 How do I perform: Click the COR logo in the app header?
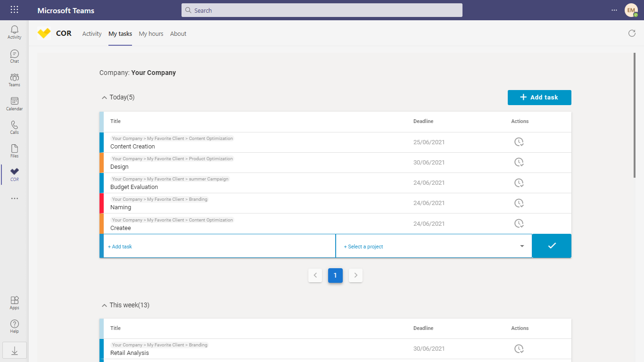click(44, 33)
